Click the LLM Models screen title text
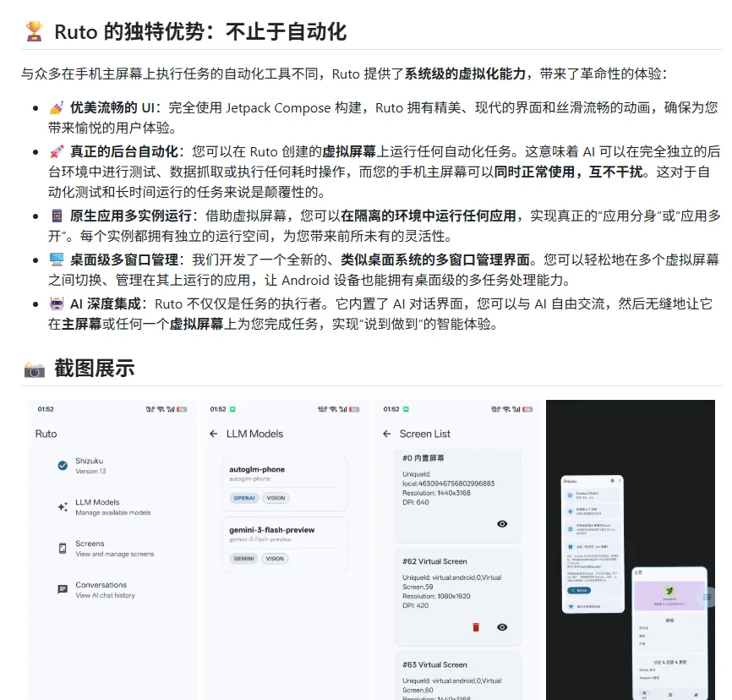This screenshot has width=732, height=700. (255, 434)
